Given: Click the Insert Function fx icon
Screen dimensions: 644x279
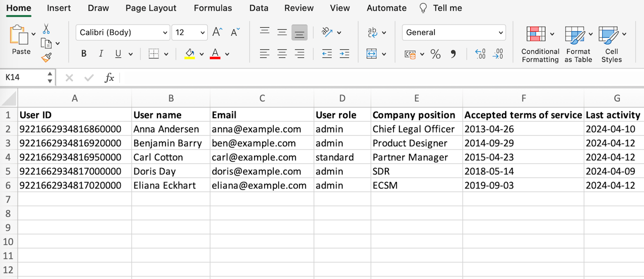Looking at the screenshot, I should coord(109,78).
